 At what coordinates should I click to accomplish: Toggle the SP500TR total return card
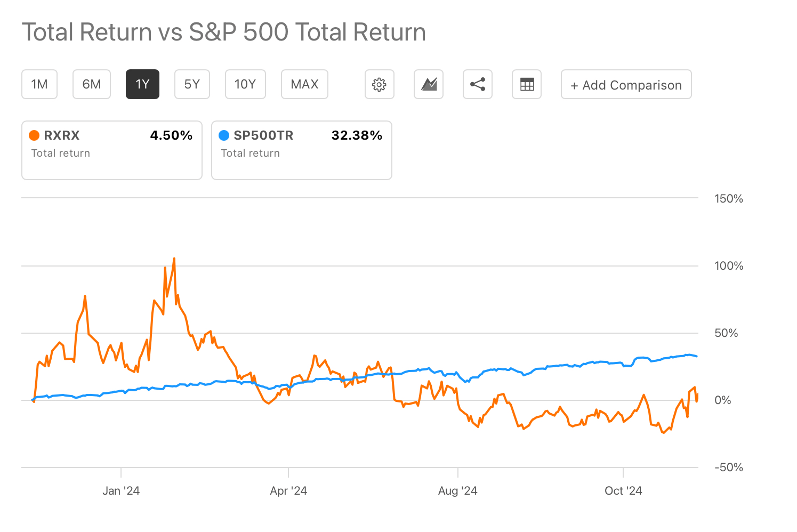302,150
